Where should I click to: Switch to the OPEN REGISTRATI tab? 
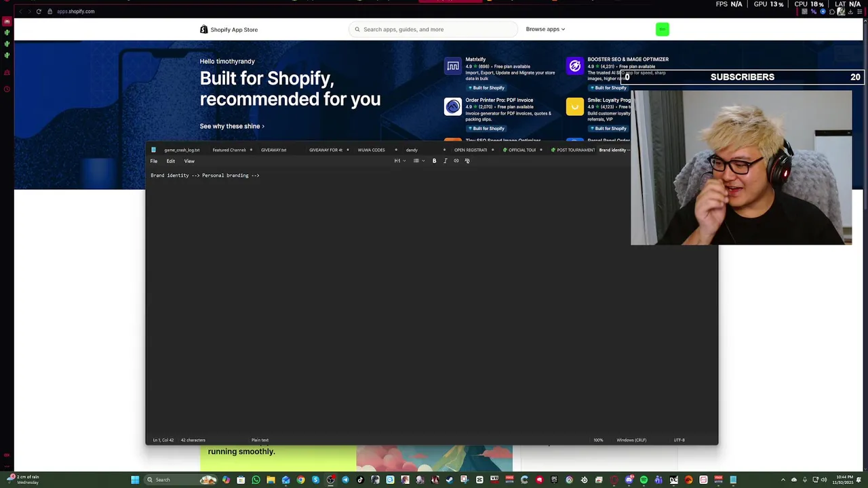tap(471, 150)
